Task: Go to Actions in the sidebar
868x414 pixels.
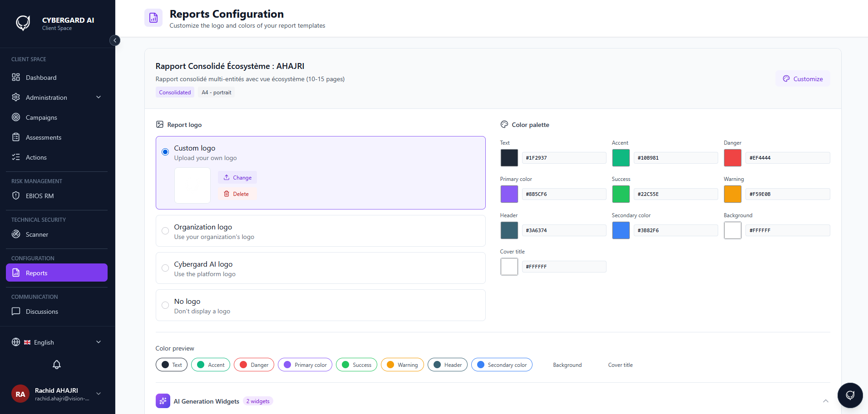Action: click(57, 157)
